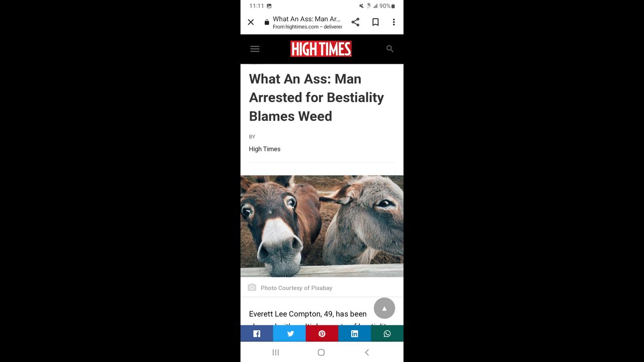
Task: Open the High Times author link
Action: (265, 149)
